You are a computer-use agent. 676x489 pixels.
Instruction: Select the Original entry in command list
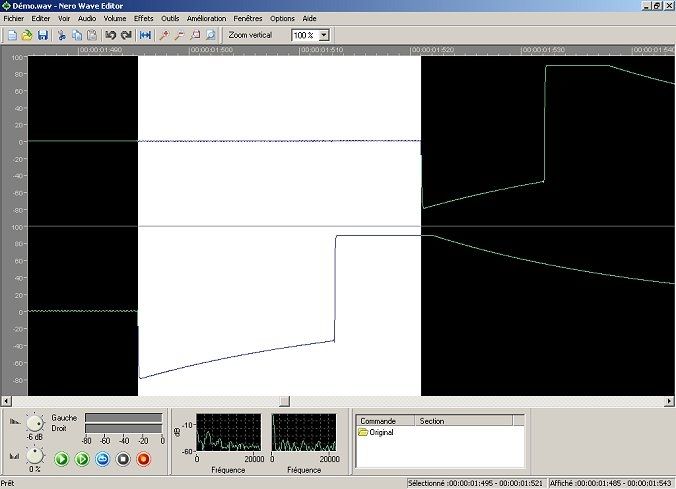pos(376,432)
